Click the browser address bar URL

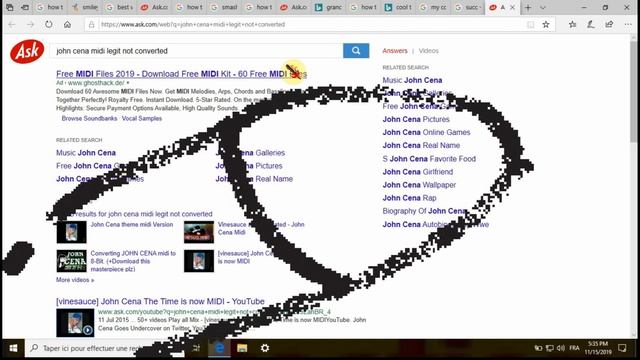[x=193, y=24]
